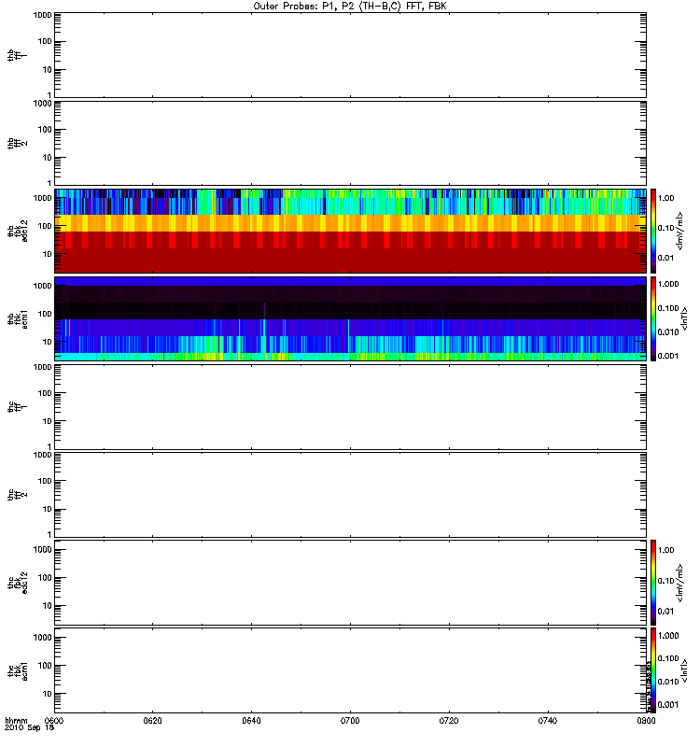
Task: Click the "0720" time axis label
Action: click(x=449, y=720)
